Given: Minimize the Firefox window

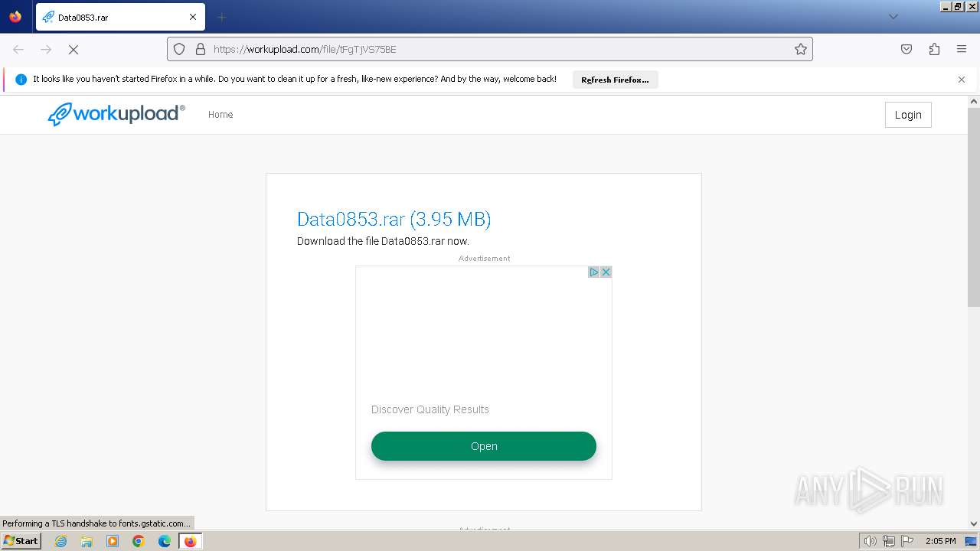Looking at the screenshot, I should point(946,6).
